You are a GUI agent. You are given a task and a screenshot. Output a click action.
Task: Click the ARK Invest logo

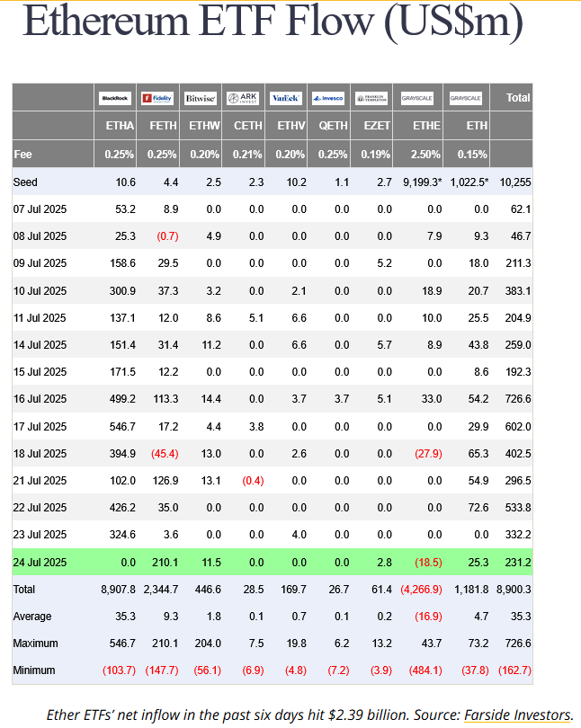[243, 98]
